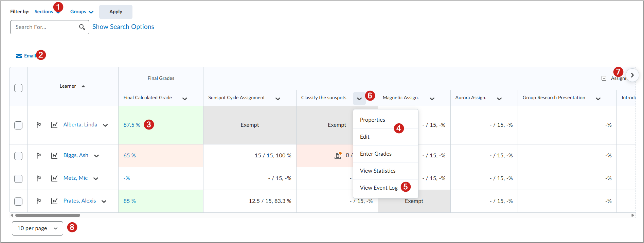Click the search magnifier icon
The height and width of the screenshot is (243, 644).
pyautogui.click(x=82, y=27)
